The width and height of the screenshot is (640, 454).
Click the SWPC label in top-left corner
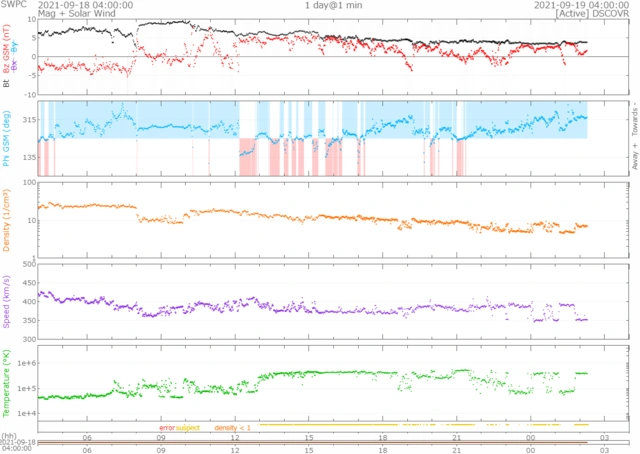(x=13, y=5)
